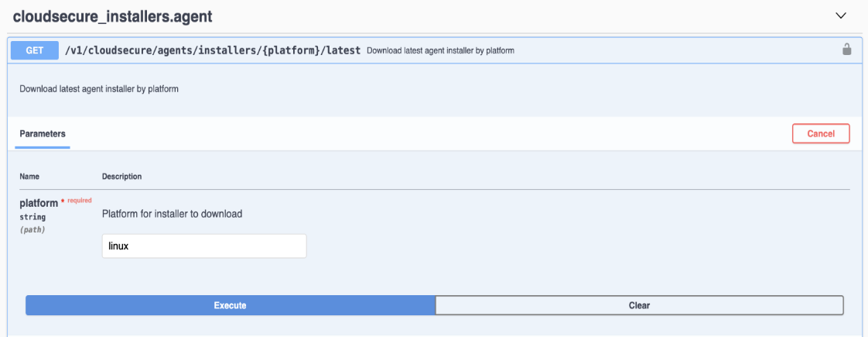Click the installers/{platform}/latest endpoint path

[x=213, y=50]
